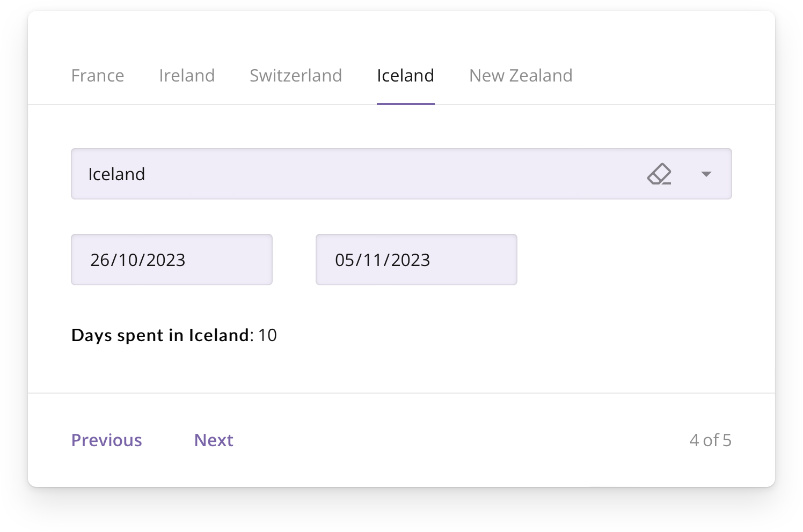The image size is (803, 532).
Task: Click the month "11" in the end date
Action: (x=373, y=260)
